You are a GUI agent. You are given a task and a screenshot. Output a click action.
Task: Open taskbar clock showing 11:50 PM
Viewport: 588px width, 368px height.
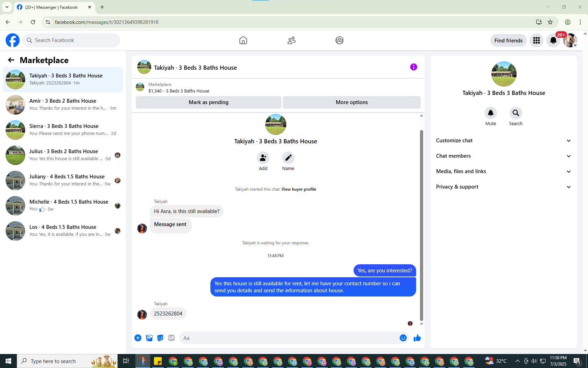point(558,361)
